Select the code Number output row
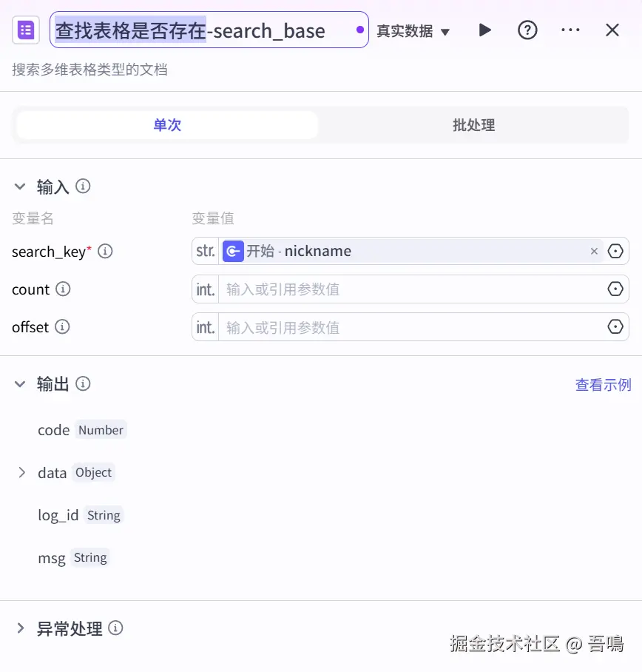Image resolution: width=642 pixels, height=672 pixels. pos(81,429)
